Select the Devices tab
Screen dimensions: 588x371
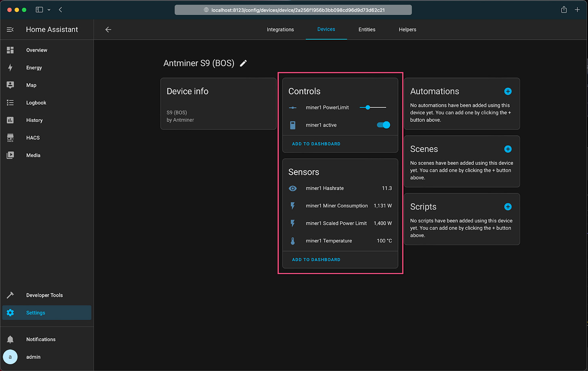click(326, 29)
